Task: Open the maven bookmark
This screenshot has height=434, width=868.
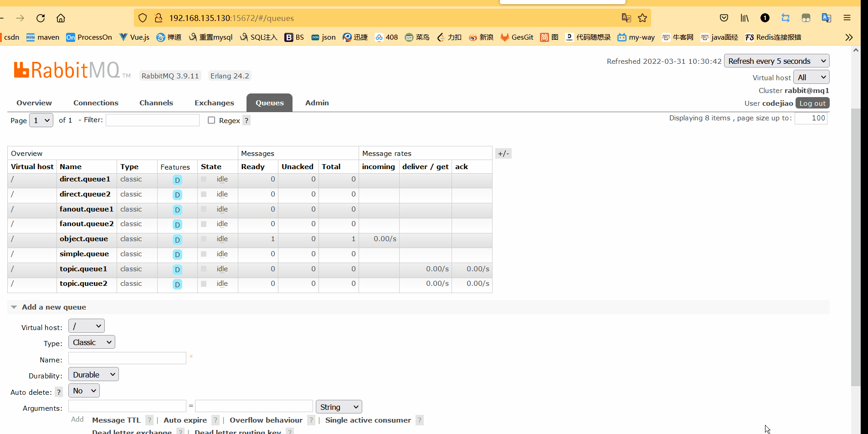Action: pyautogui.click(x=43, y=37)
